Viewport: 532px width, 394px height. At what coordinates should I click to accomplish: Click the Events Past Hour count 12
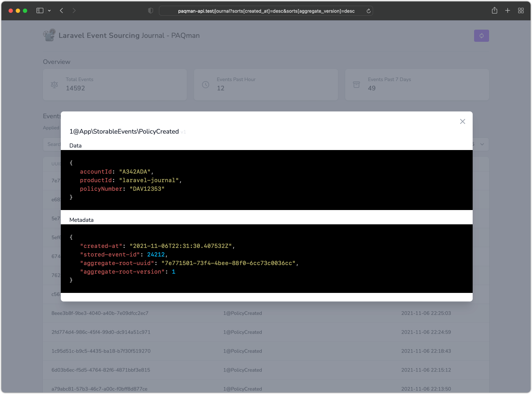(221, 88)
